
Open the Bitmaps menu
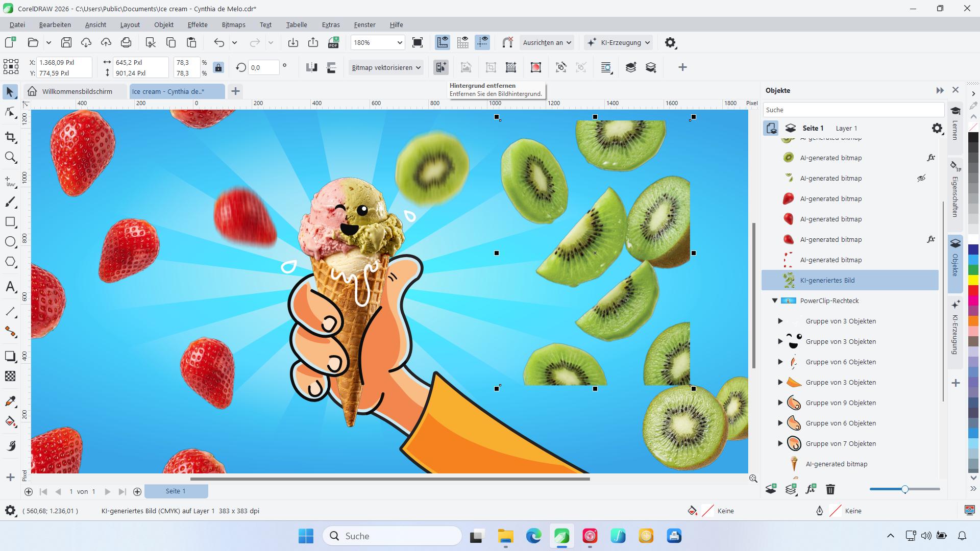pyautogui.click(x=233, y=24)
